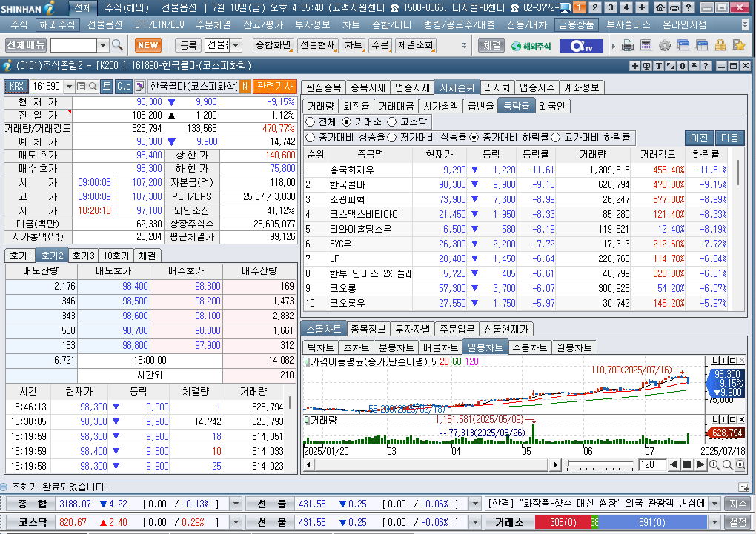Click the pin icon in window header

click(694, 66)
